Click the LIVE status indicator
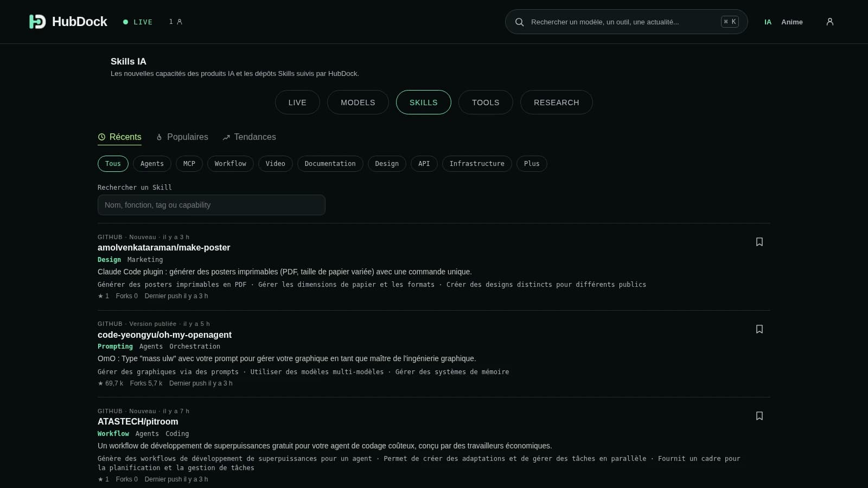Image resolution: width=868 pixels, height=488 pixels. 138,22
